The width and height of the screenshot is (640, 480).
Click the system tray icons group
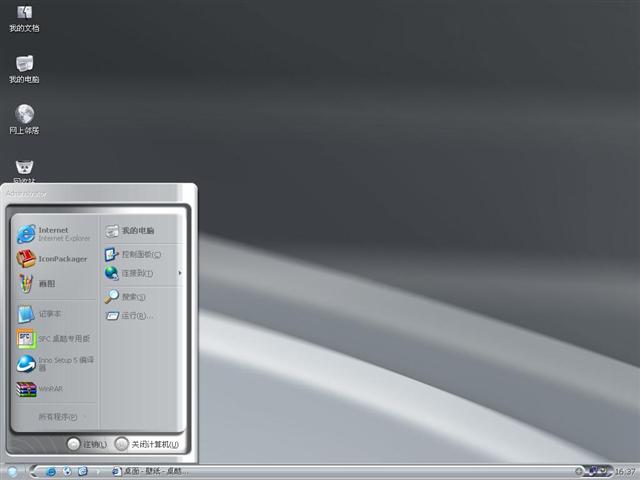point(598,471)
